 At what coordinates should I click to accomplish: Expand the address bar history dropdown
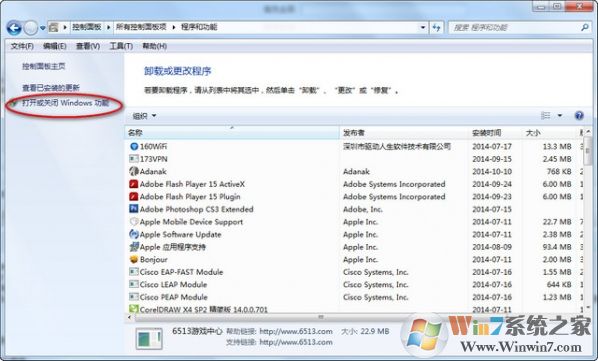pyautogui.click(x=423, y=27)
